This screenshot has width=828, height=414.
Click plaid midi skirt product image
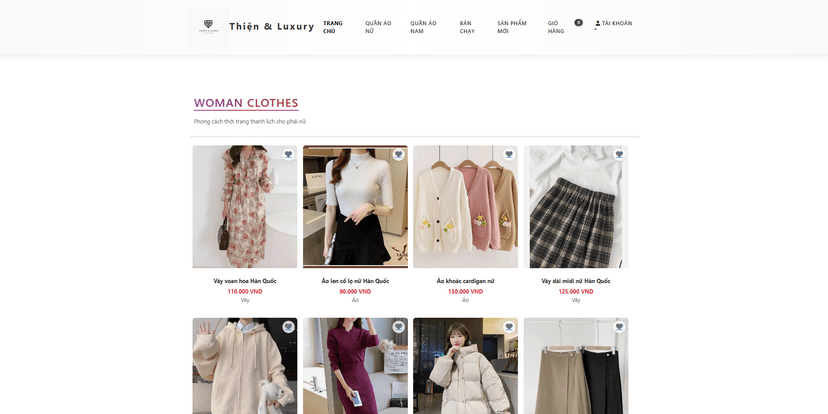tap(576, 207)
